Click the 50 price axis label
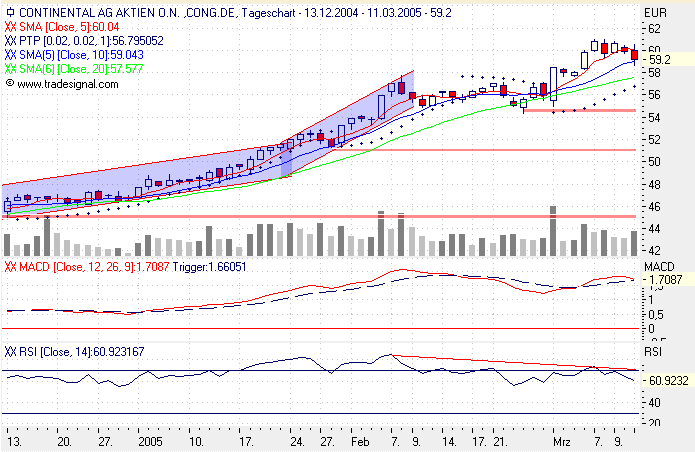The height and width of the screenshot is (452, 695). pos(655,162)
